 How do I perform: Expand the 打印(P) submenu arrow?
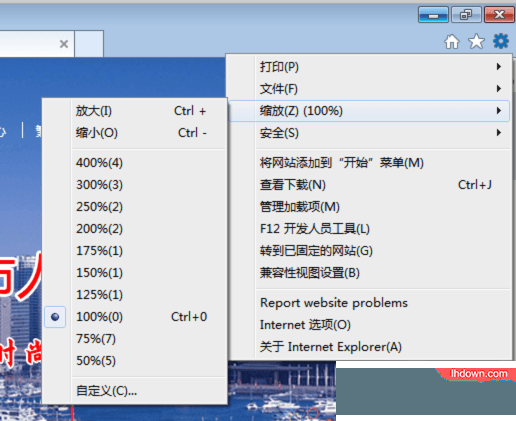coord(499,67)
